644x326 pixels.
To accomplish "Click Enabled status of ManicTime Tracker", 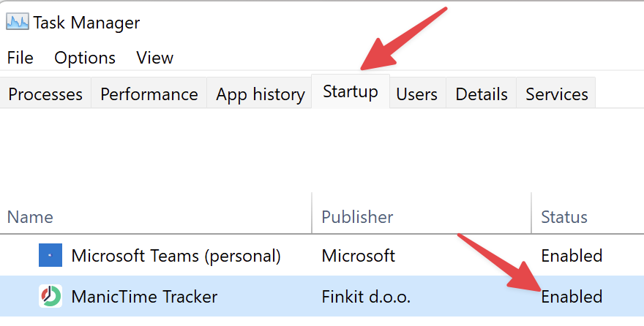I will click(x=572, y=297).
